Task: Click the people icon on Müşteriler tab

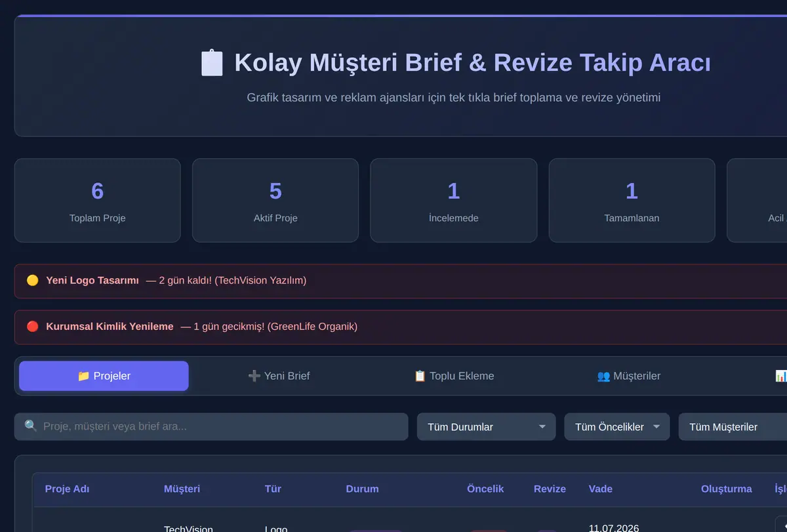Action: coord(603,376)
